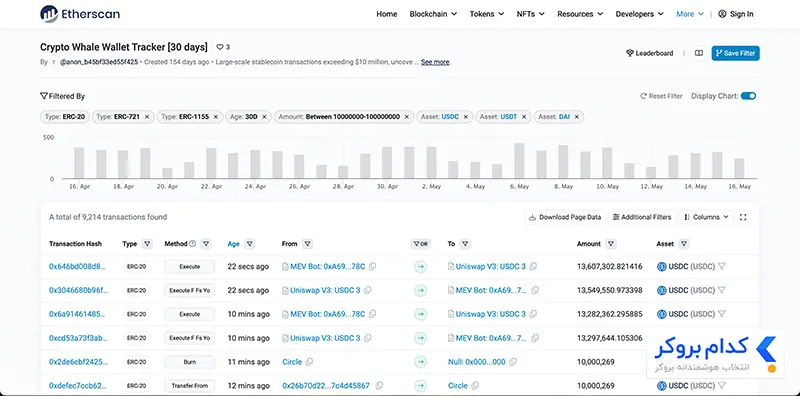This screenshot has width=800, height=396.
Task: Remove the Age 30D filter
Action: (x=264, y=117)
